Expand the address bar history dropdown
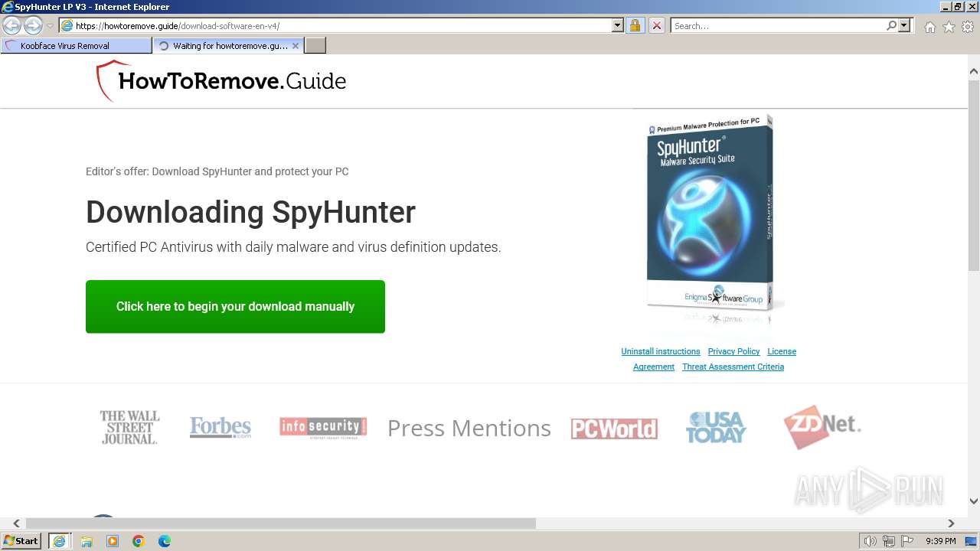Image resolution: width=980 pixels, height=551 pixels. (618, 25)
